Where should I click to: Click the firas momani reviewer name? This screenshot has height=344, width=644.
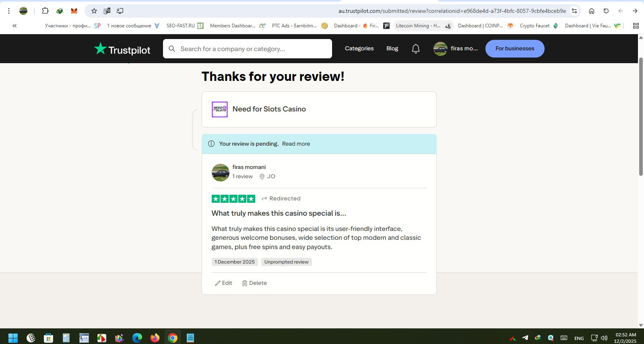coord(249,167)
